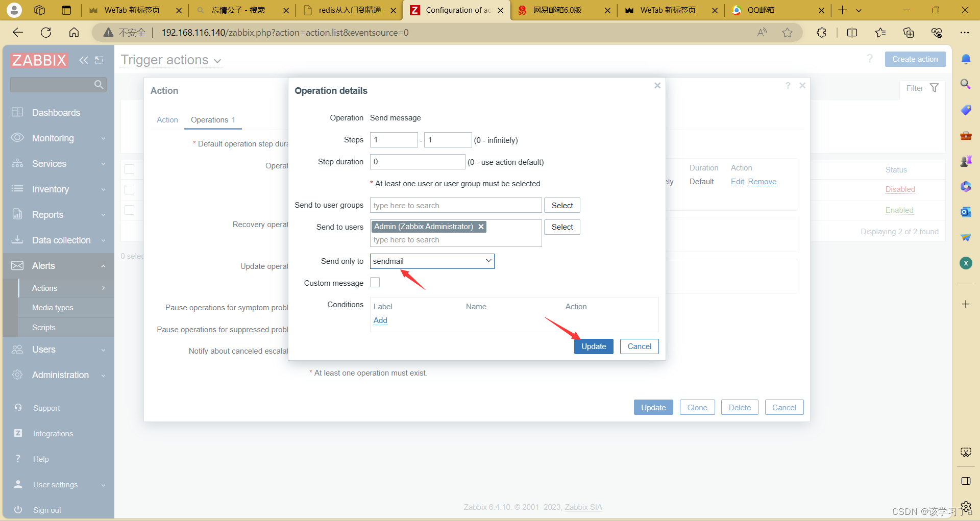Click Select for user groups
980x521 pixels.
point(562,205)
